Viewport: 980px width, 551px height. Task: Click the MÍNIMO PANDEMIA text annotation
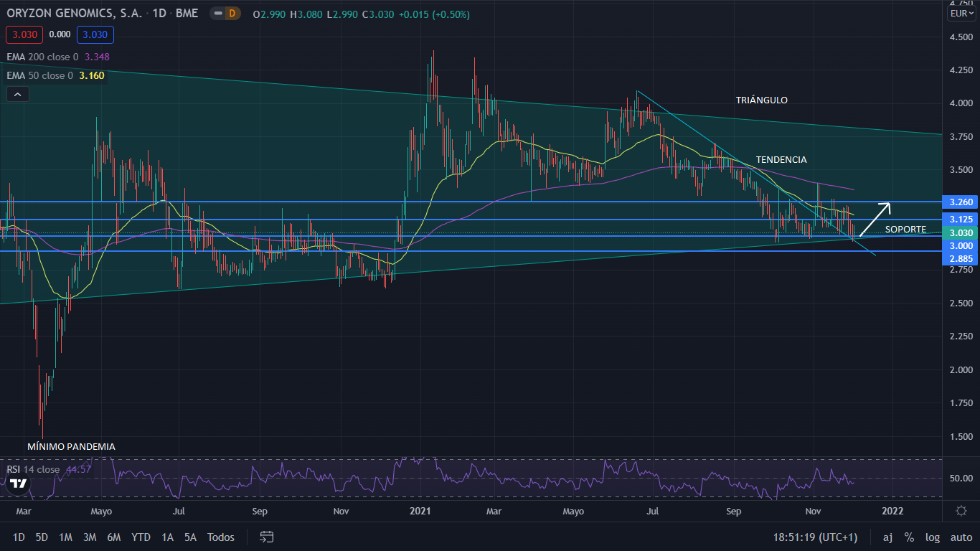(x=71, y=446)
